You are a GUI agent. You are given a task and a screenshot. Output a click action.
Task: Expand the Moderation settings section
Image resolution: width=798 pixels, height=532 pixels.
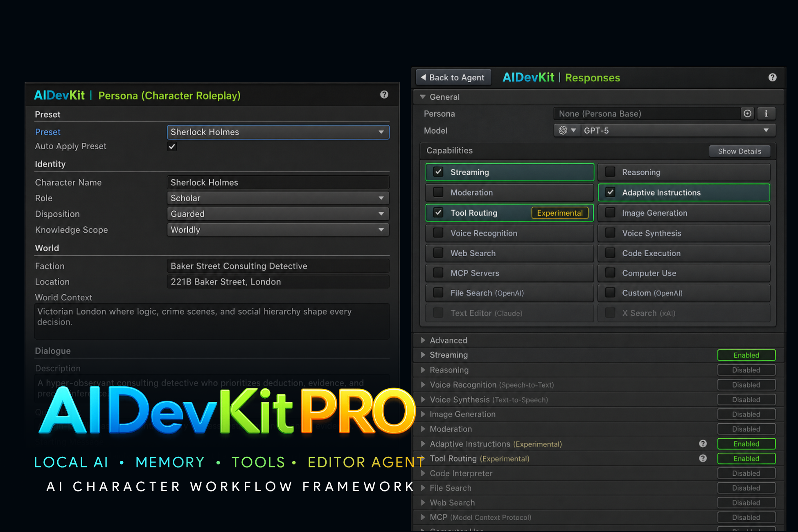(x=423, y=429)
